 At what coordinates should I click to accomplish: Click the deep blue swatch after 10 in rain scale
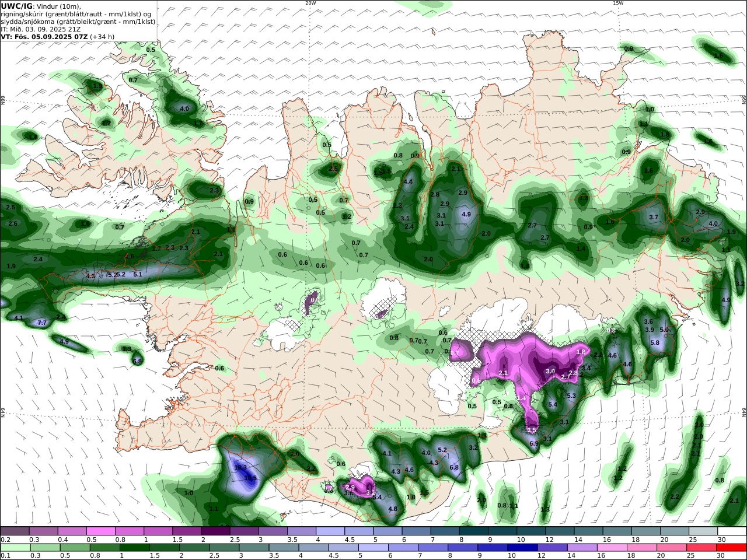point(522,548)
